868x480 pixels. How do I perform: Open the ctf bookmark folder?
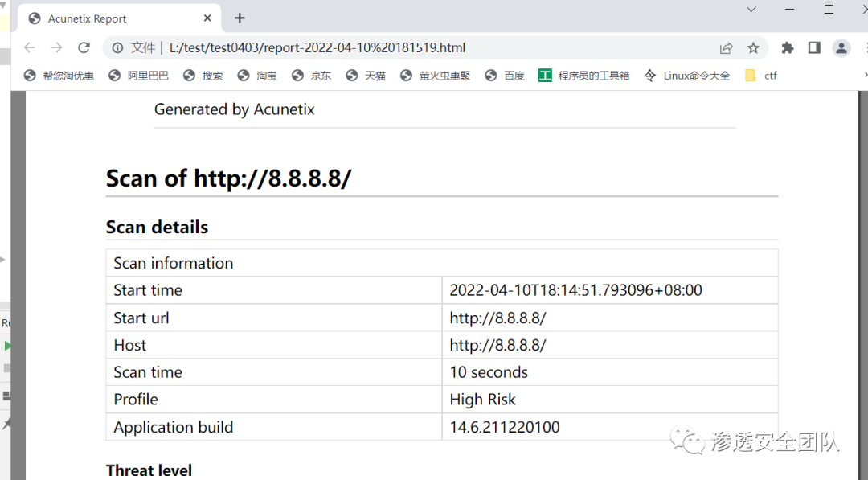[761, 76]
